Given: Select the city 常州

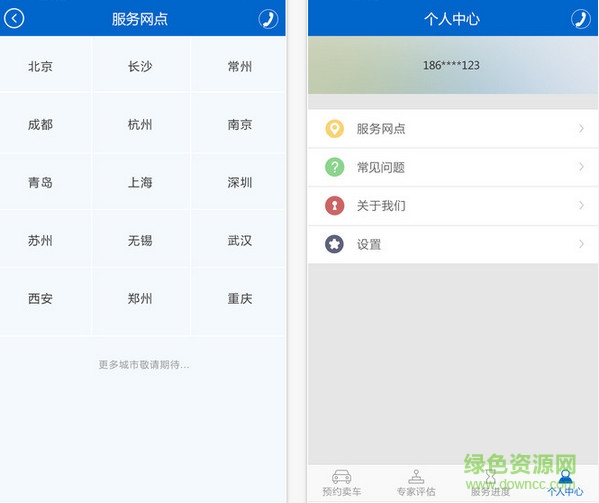Looking at the screenshot, I should click(240, 66).
